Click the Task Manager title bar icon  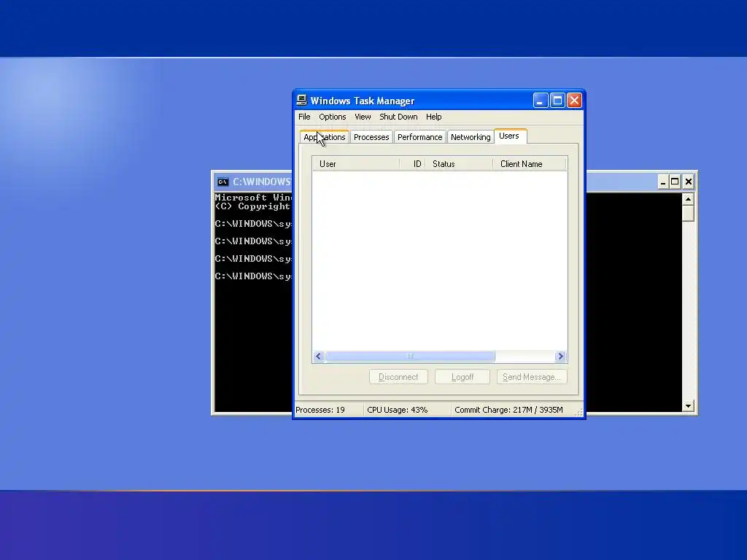pyautogui.click(x=301, y=100)
